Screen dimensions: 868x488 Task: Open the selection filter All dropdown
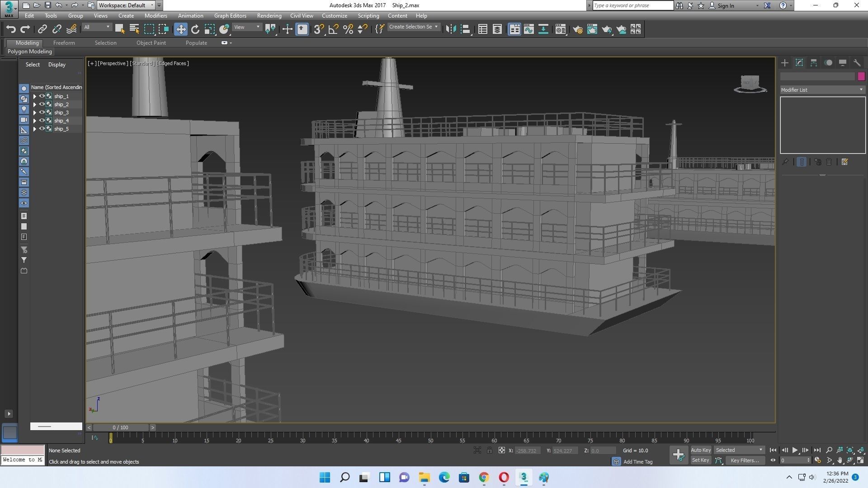97,27
